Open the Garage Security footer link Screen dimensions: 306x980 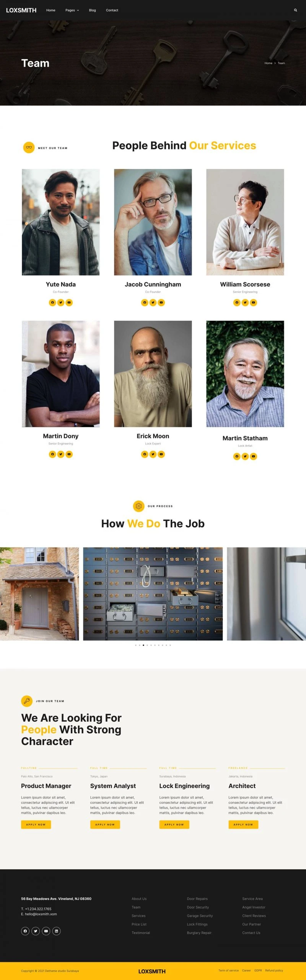pyautogui.click(x=200, y=916)
